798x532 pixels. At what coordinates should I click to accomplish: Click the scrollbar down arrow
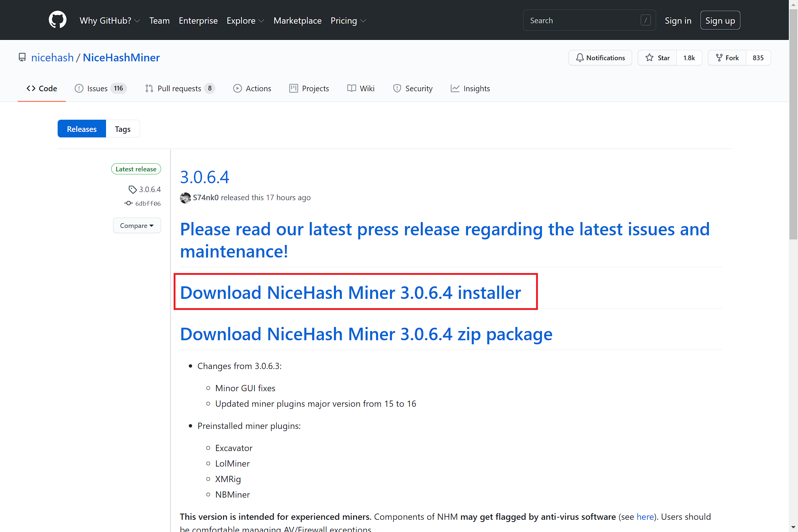click(793, 528)
